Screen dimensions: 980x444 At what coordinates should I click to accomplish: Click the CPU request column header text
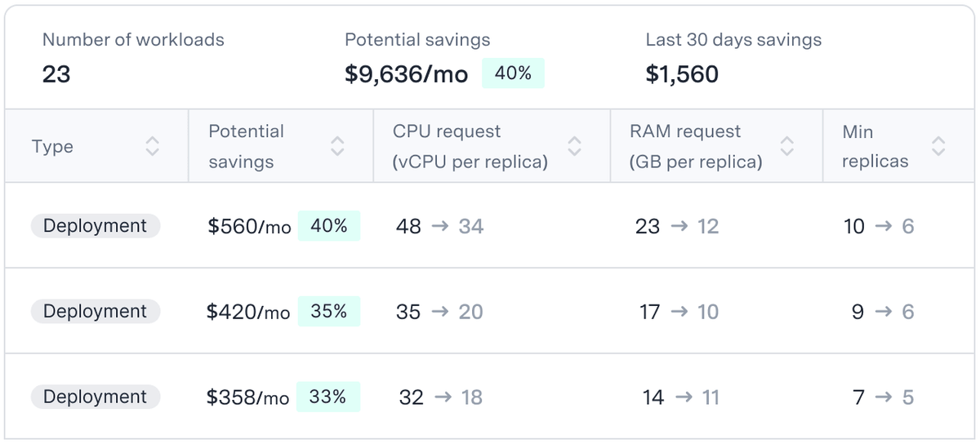click(470, 146)
